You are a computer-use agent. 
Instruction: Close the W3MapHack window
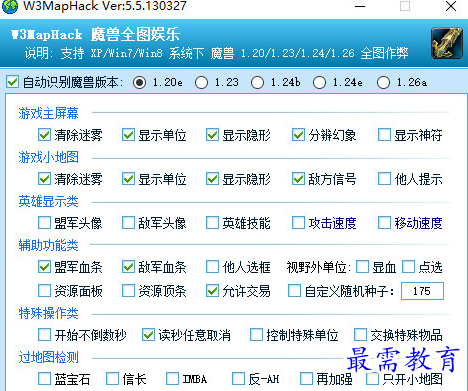point(451,6)
